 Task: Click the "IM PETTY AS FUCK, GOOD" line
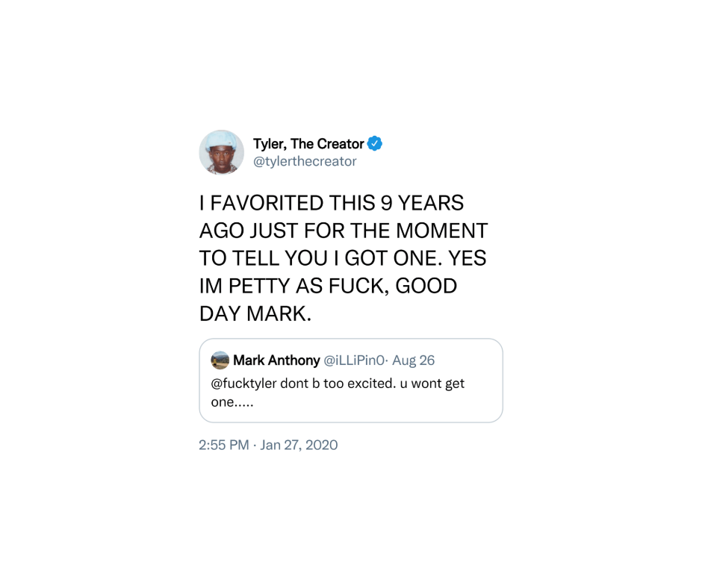[x=328, y=286]
